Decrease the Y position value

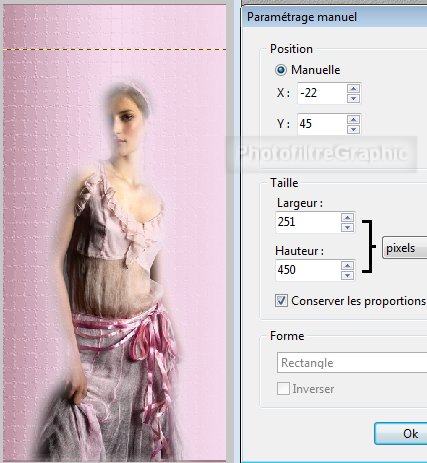tap(353, 129)
